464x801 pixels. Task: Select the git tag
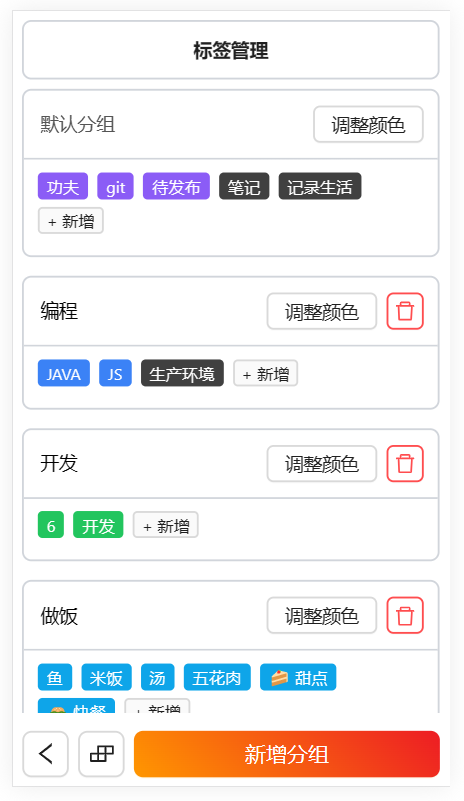(x=115, y=186)
